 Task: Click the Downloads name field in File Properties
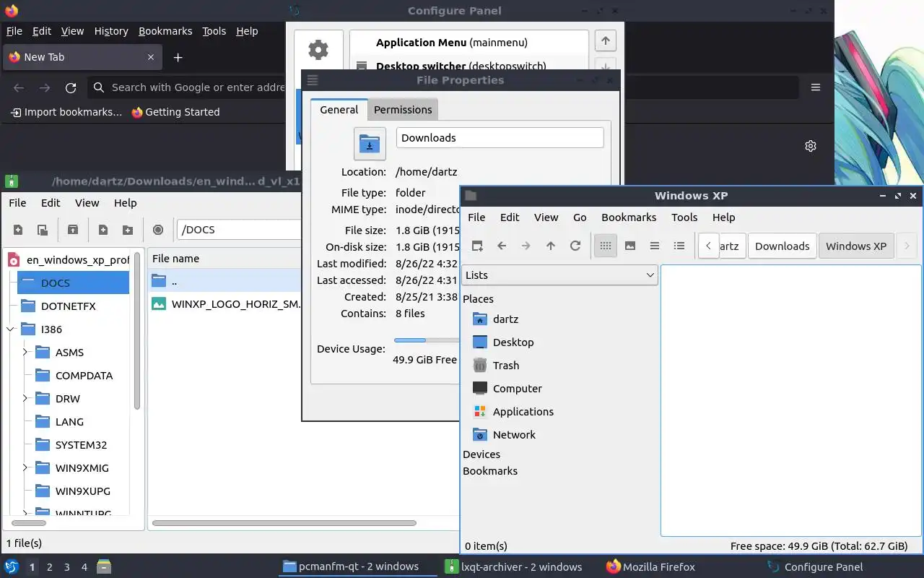[500, 138]
